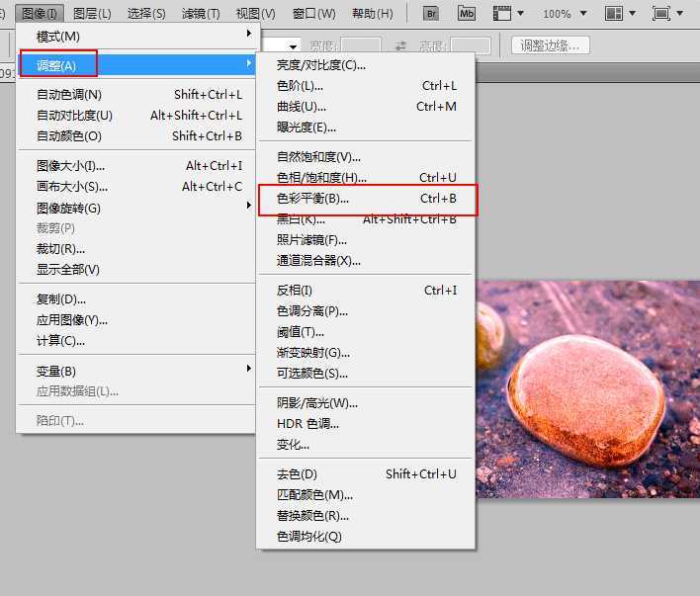The width and height of the screenshot is (700, 596).
Task: Launch Bridge with the Br icon
Action: tap(431, 14)
